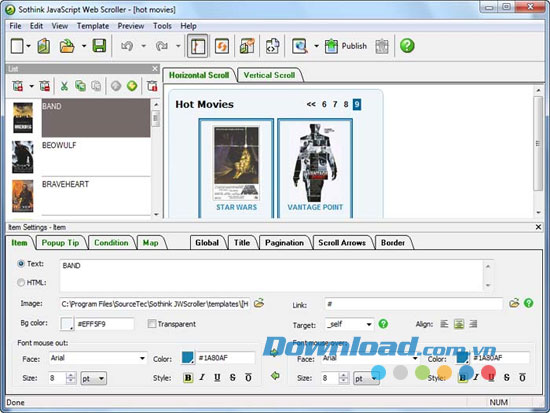Toggle Overline for font mouse out
550x413 pixels.
(248, 378)
